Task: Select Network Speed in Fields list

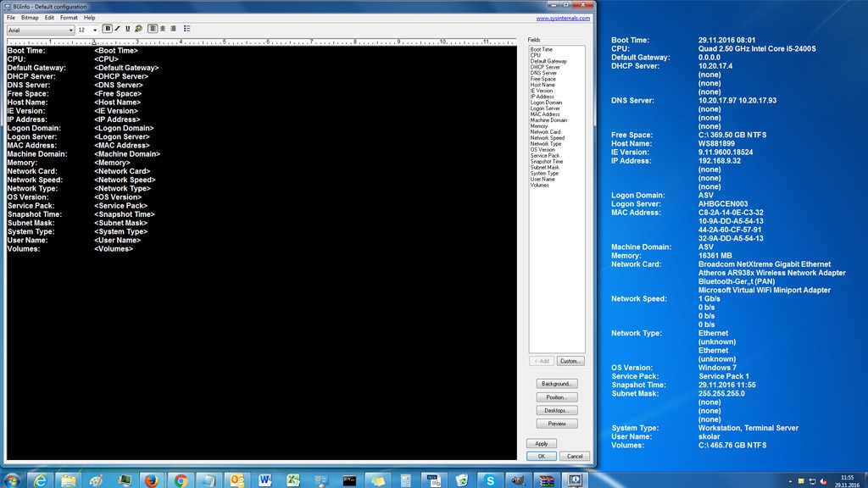Action: pyautogui.click(x=548, y=138)
